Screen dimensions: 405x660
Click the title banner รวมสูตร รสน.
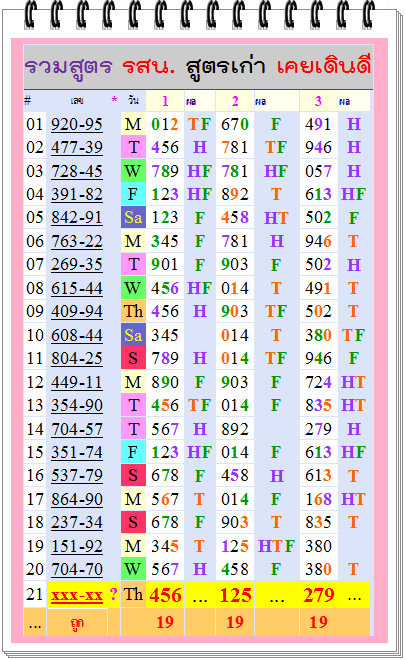pyautogui.click(x=198, y=67)
